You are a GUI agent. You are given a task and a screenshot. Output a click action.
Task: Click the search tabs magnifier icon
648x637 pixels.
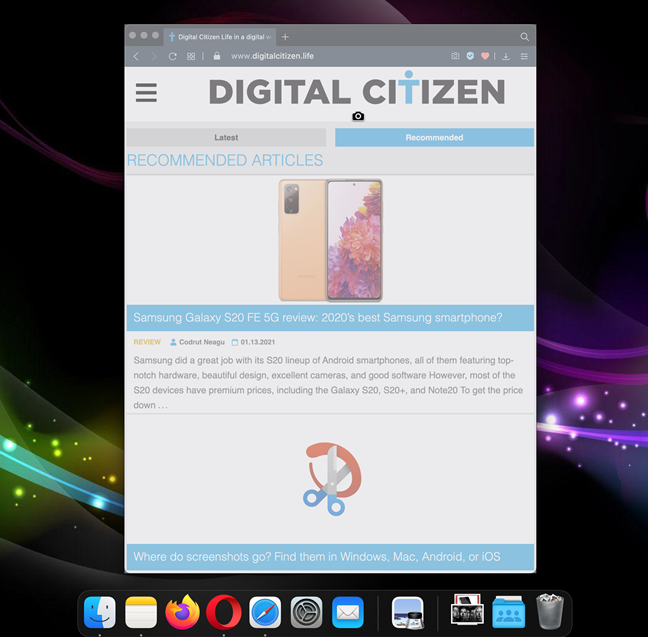524,37
